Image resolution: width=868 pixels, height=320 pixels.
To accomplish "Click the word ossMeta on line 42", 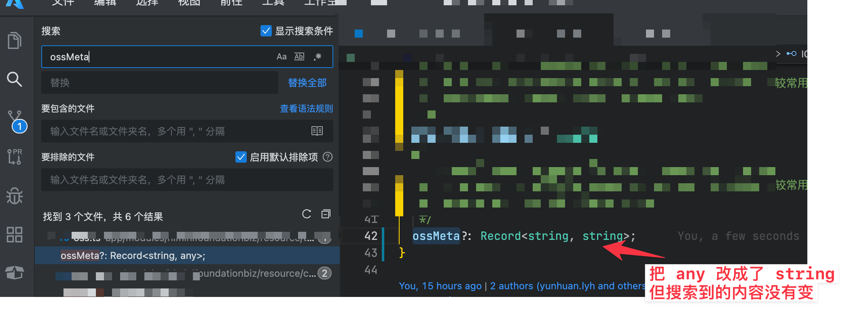I will coord(436,236).
